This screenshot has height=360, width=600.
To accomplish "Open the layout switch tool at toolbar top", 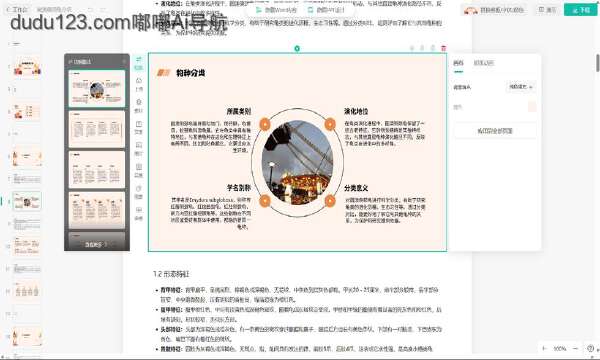I will pyautogui.click(x=139, y=63).
